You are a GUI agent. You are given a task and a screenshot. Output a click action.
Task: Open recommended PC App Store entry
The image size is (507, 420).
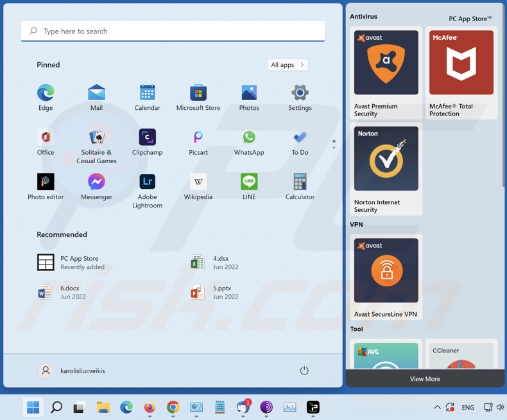[71, 263]
